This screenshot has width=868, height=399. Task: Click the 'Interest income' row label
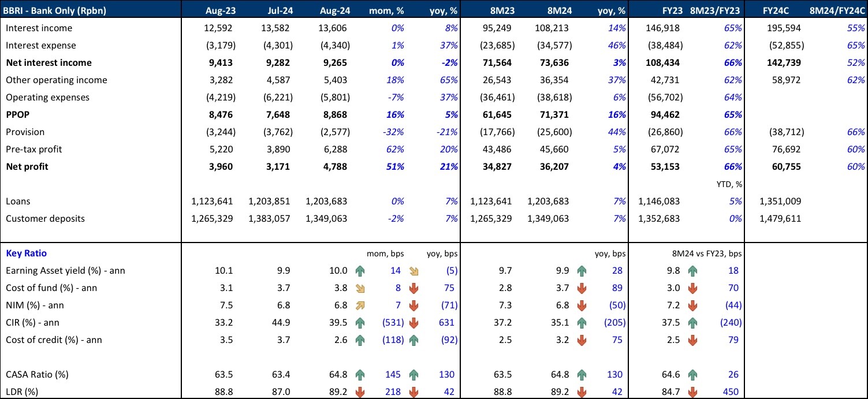39,28
